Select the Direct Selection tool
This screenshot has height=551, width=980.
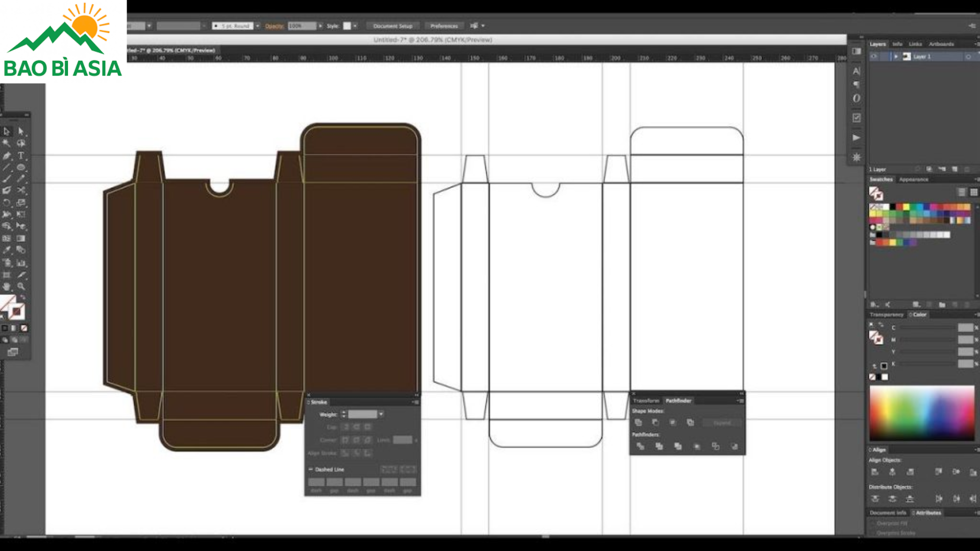pyautogui.click(x=21, y=132)
